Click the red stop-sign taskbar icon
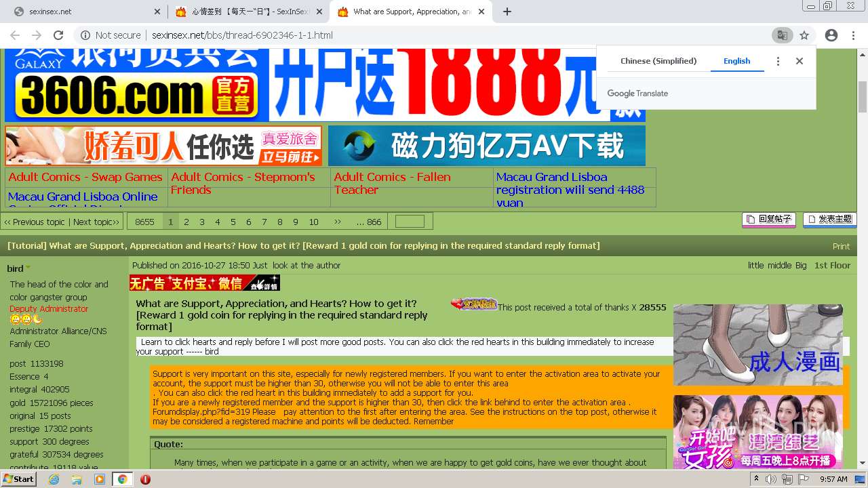 point(145,479)
